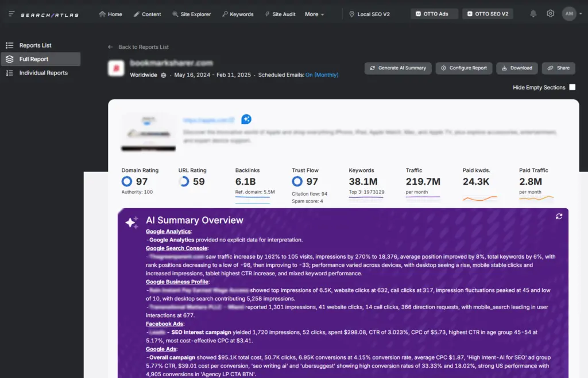Viewport: 588px width, 378px height.
Task: Click the OTTO SEO V2 button
Action: 488,14
